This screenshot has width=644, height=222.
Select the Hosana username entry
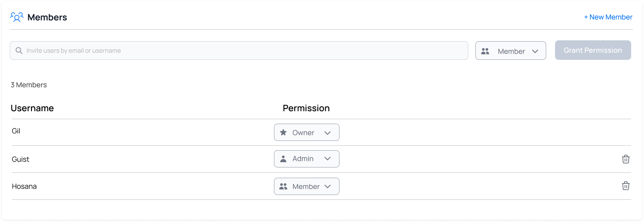coord(24,186)
